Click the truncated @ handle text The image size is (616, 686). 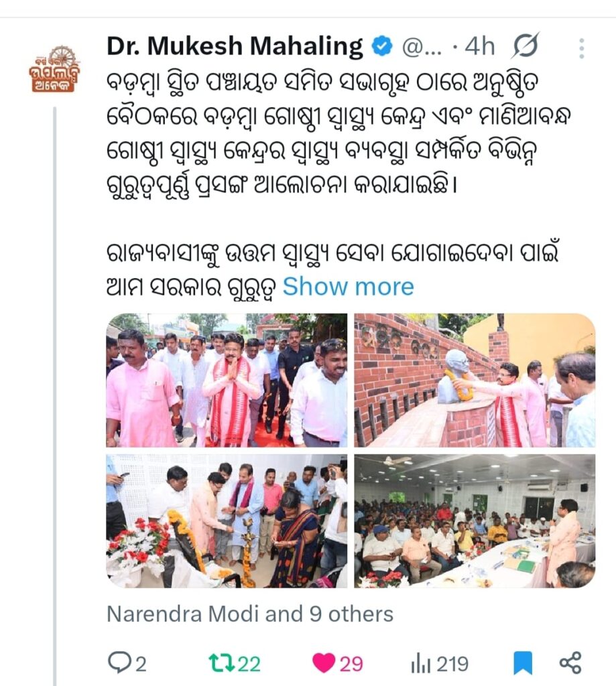point(422,47)
